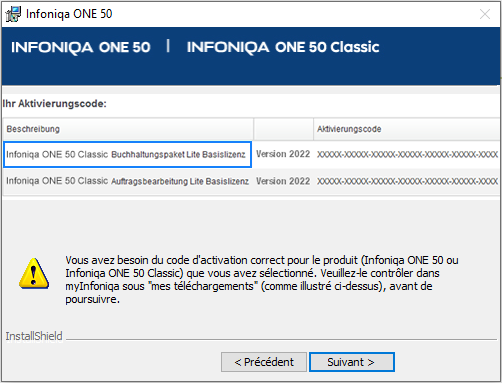The height and width of the screenshot is (383, 502).
Task: Click the Infoniqa ONE 50 window title text
Action: tap(69, 14)
